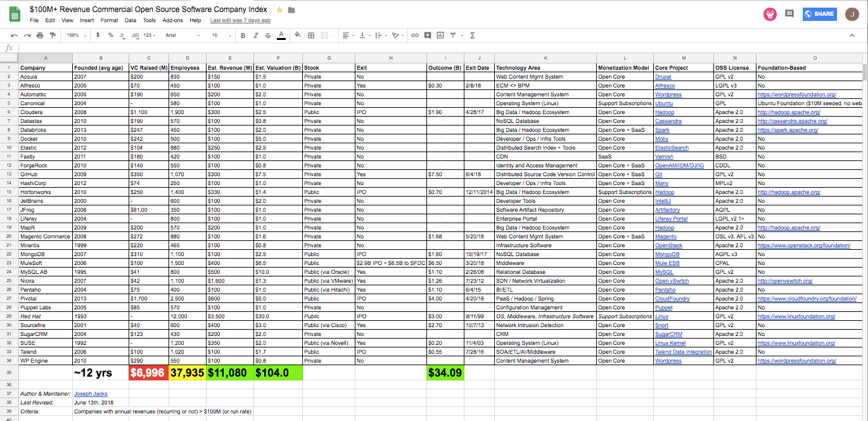Screen dimensions: 868x421
Task: Select the 'Company' header cell
Action: (x=46, y=68)
